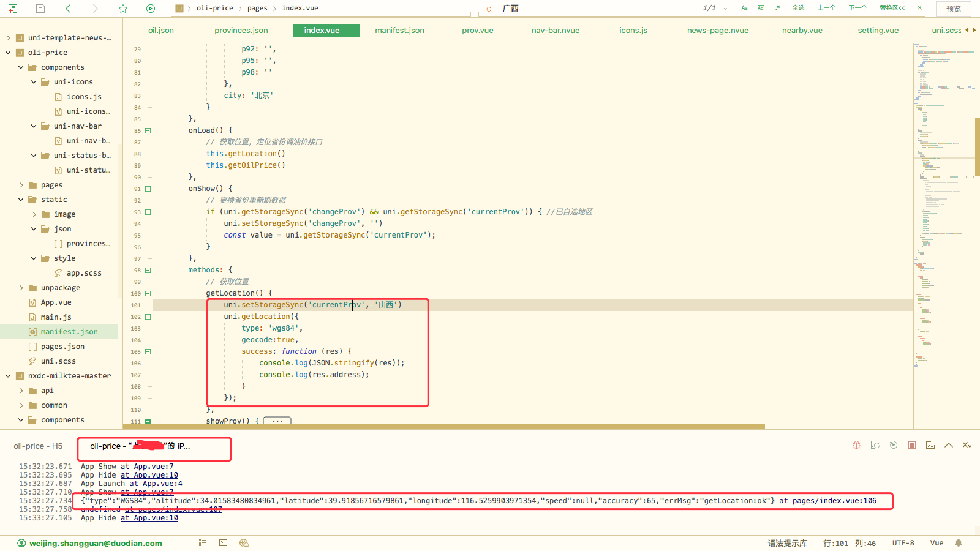
Task: Toggle the regex search option
Action: pos(778,8)
